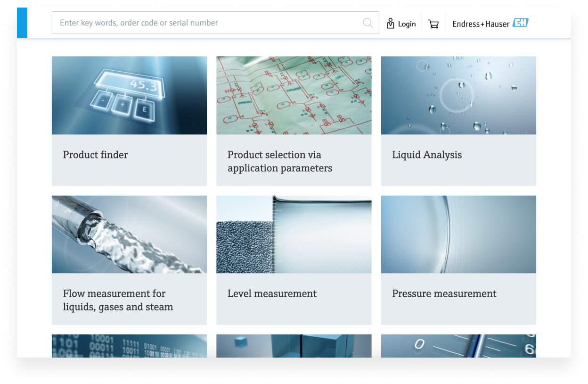Click the Pressure measurement water surface thumbnail
The height and width of the screenshot is (384, 588).
click(x=458, y=234)
